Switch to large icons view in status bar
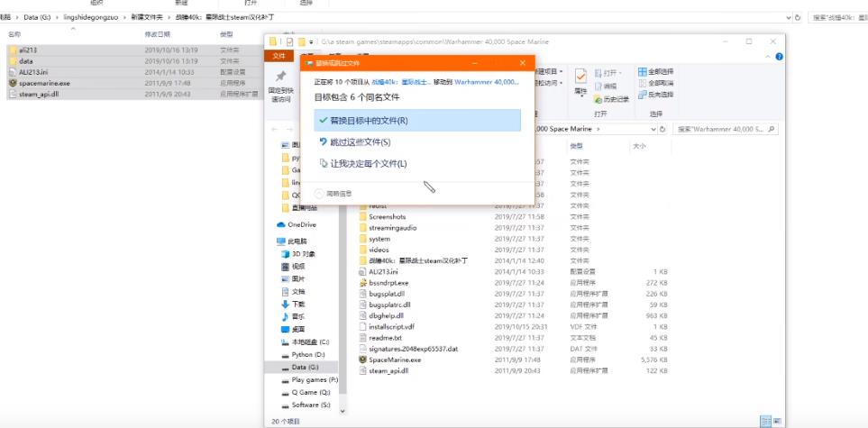Screen dimensions: 868x428 (x=776, y=422)
